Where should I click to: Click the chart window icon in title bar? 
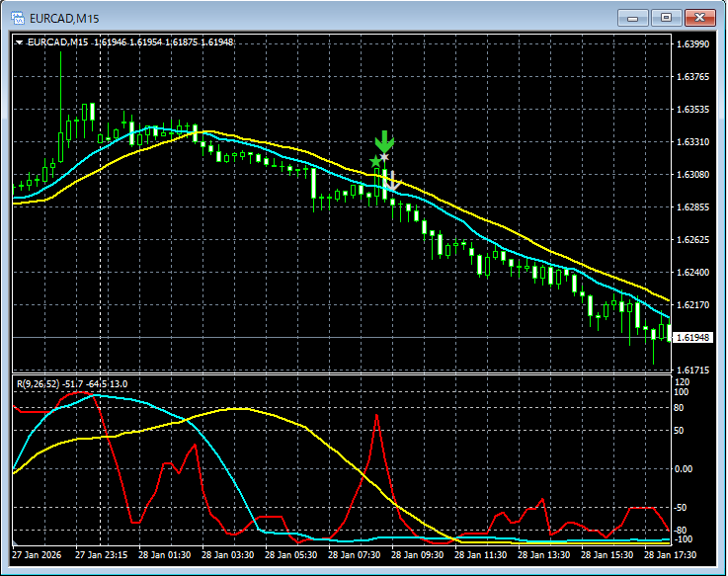17,17
